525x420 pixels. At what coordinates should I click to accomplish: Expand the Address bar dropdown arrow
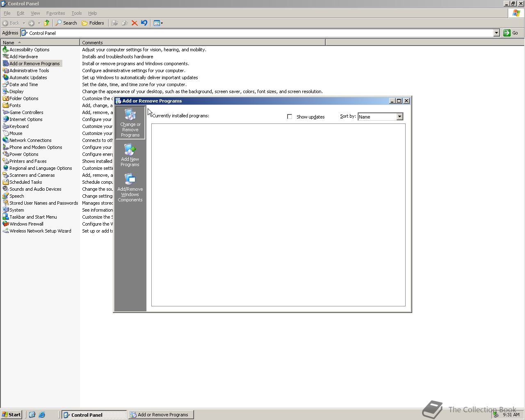tap(496, 33)
